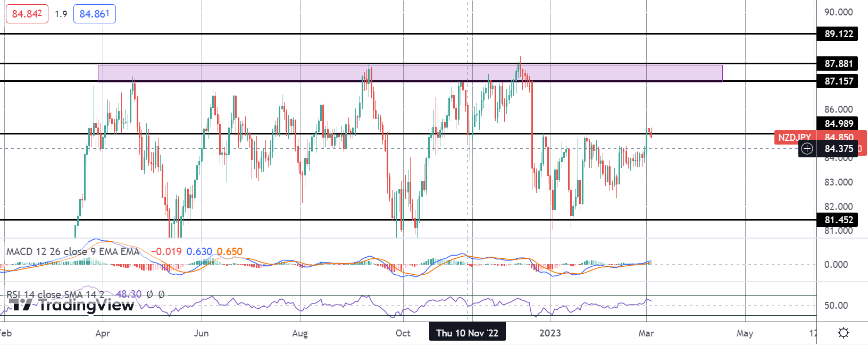Click the 82.000 price axis label
The image size is (868, 346).
click(x=838, y=207)
